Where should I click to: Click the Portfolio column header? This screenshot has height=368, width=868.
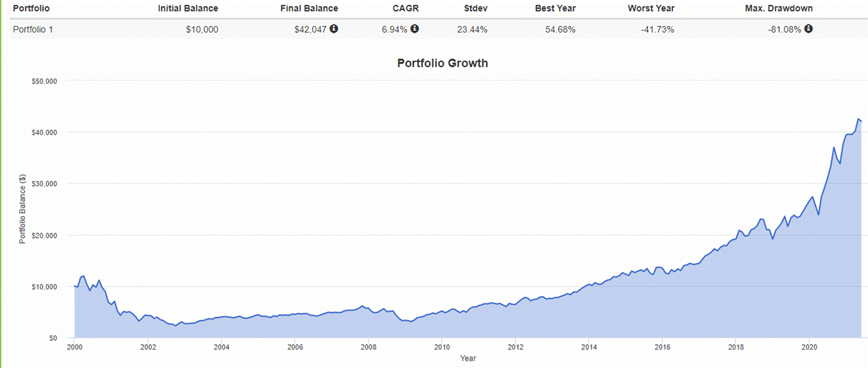(x=31, y=9)
